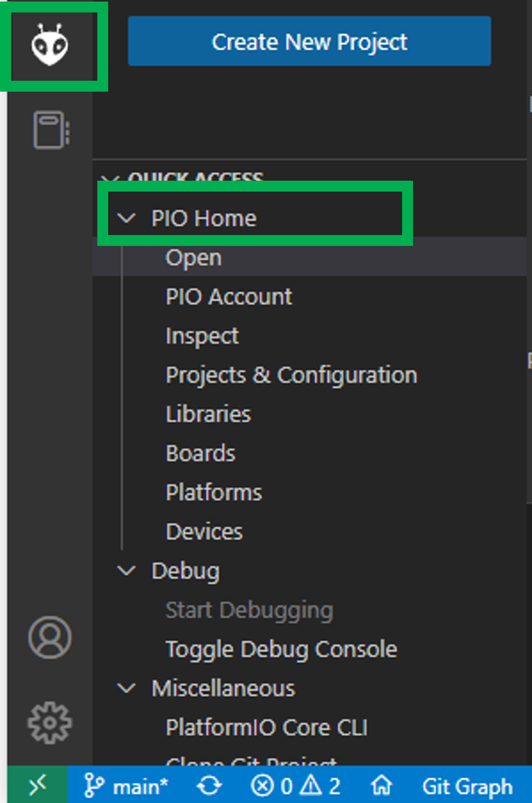Click the Create New Project button
The image size is (532, 803).
click(x=309, y=41)
